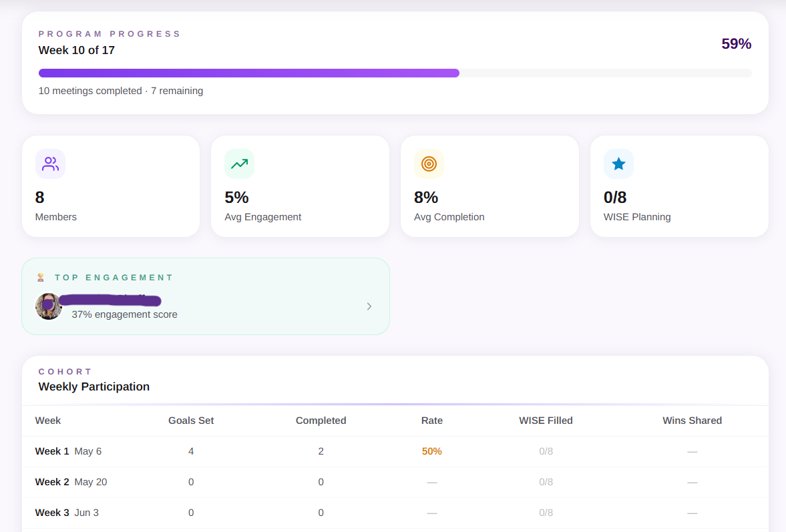The image size is (786, 532).
Task: Click the 0/8 WISE Planning value
Action: coord(615,198)
